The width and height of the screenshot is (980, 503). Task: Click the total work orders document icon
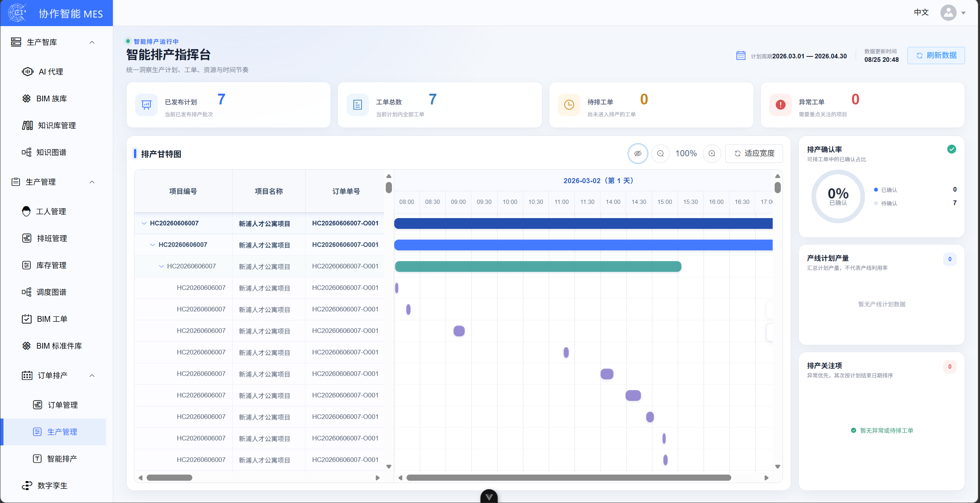click(357, 104)
